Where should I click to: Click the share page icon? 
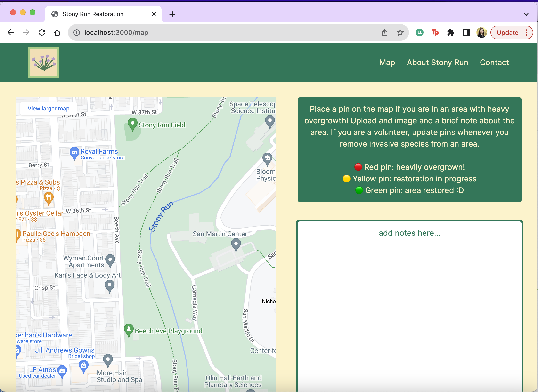[385, 32]
